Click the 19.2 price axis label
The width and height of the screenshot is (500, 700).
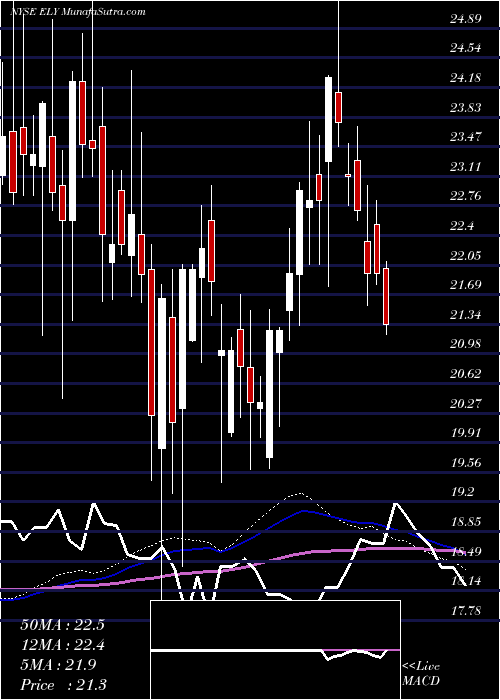(x=462, y=492)
